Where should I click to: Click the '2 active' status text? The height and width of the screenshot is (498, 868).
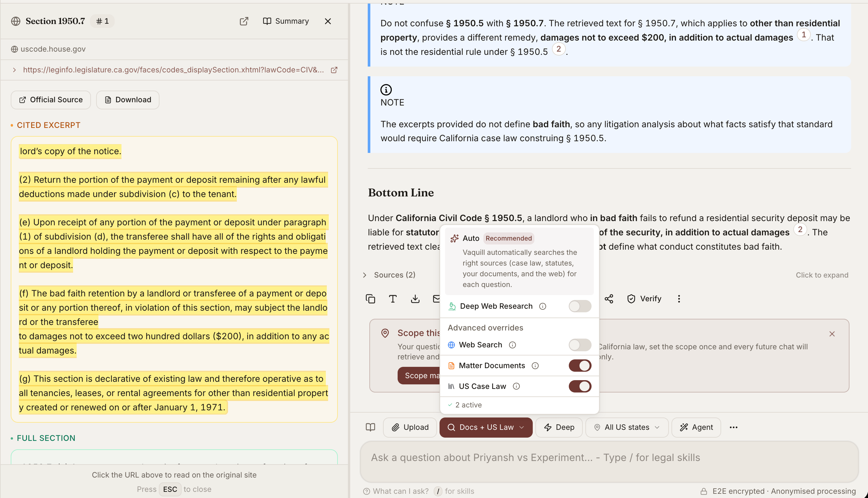(468, 405)
